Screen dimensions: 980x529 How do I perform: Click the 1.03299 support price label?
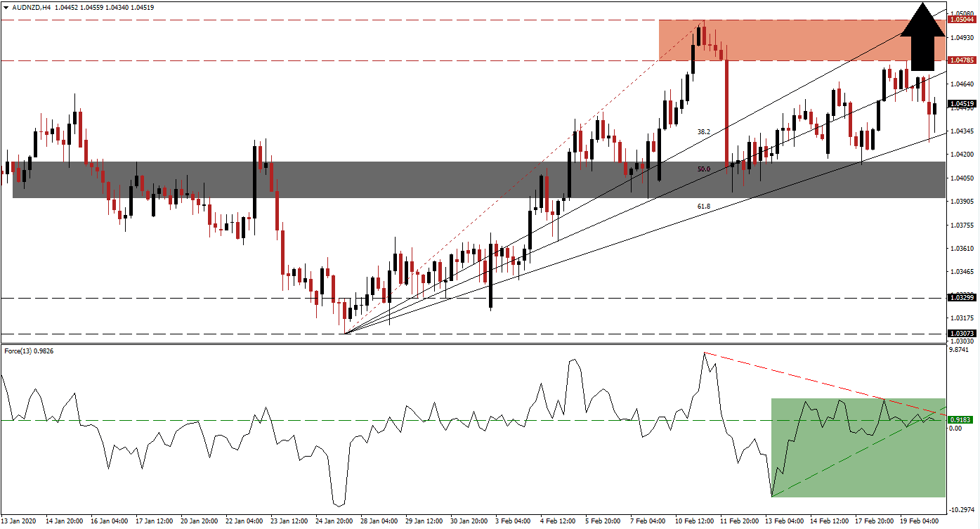pos(963,298)
